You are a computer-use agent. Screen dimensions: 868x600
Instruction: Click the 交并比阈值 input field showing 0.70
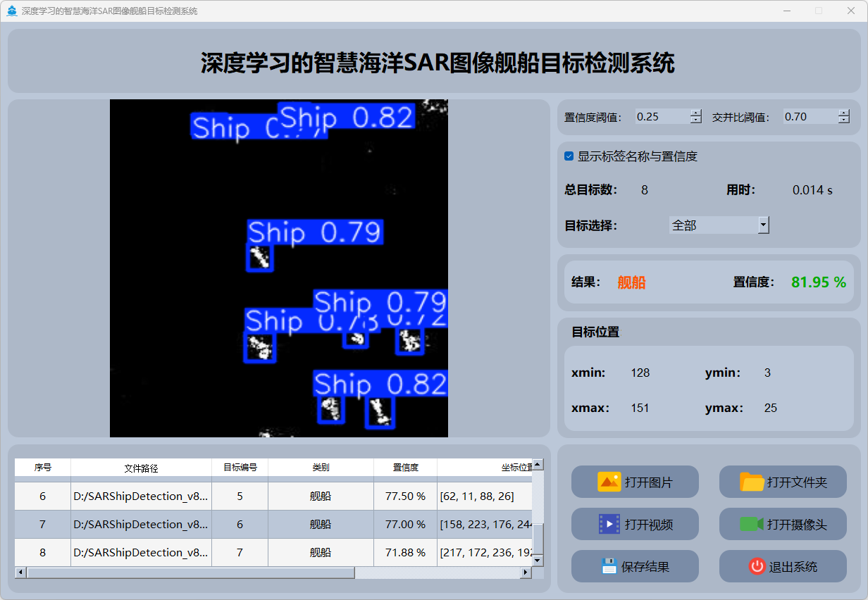[810, 117]
